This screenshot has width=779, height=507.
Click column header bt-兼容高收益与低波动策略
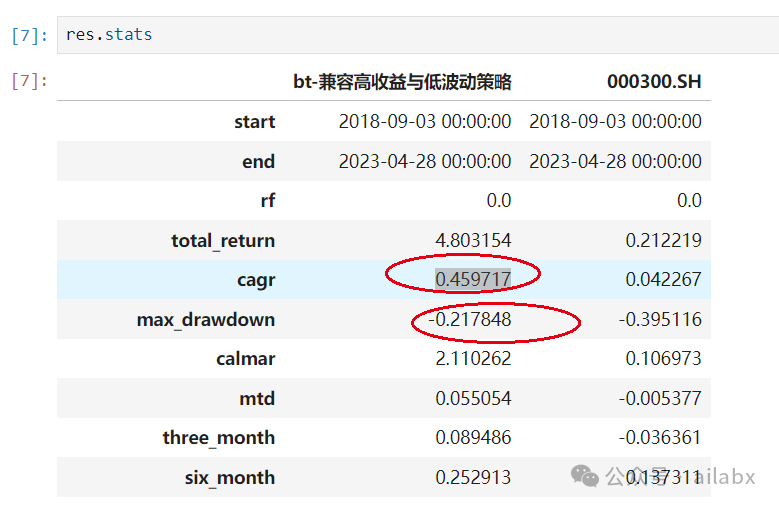point(402,82)
